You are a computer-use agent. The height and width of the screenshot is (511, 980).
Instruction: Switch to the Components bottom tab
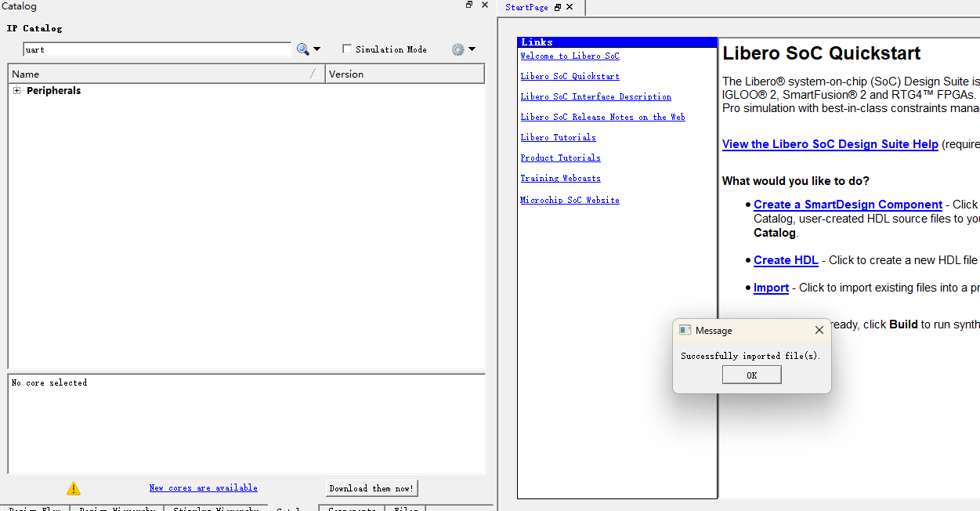pos(352,509)
